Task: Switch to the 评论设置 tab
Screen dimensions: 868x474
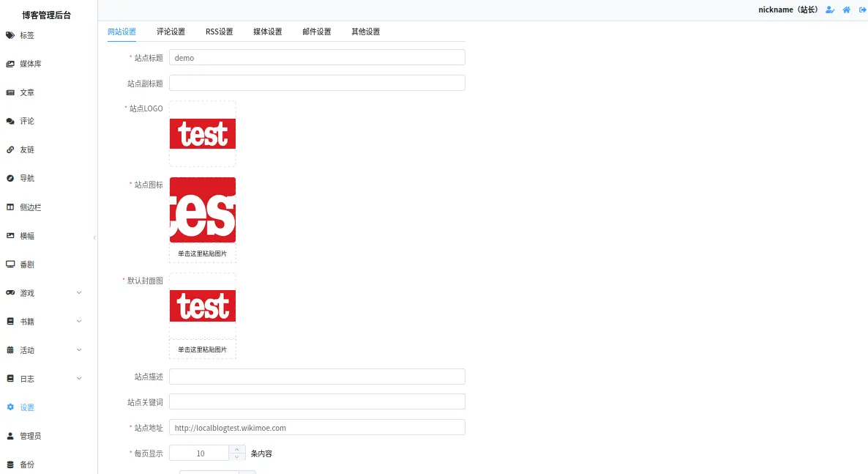Action: (171, 32)
